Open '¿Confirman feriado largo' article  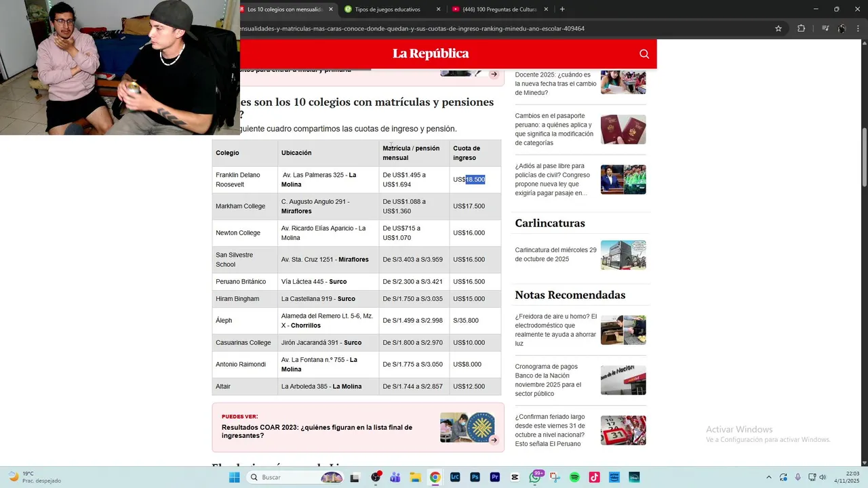(x=550, y=430)
